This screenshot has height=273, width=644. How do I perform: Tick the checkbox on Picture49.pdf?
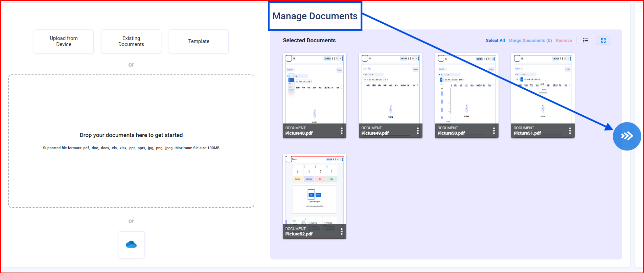(x=365, y=59)
